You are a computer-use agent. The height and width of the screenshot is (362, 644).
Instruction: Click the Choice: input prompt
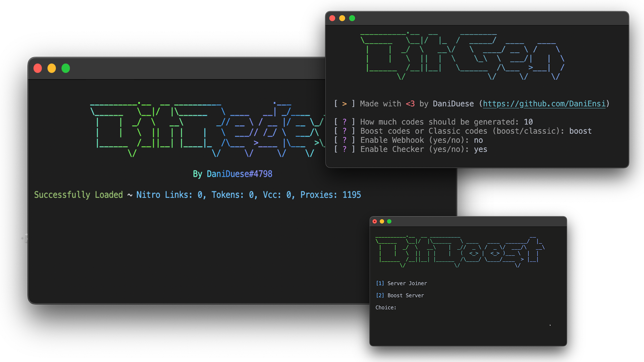click(386, 307)
